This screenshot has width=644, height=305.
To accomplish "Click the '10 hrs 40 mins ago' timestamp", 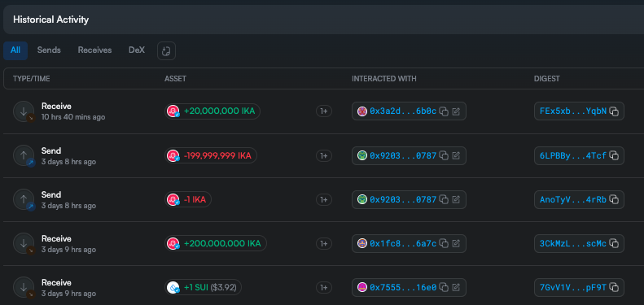I will click(x=73, y=117).
